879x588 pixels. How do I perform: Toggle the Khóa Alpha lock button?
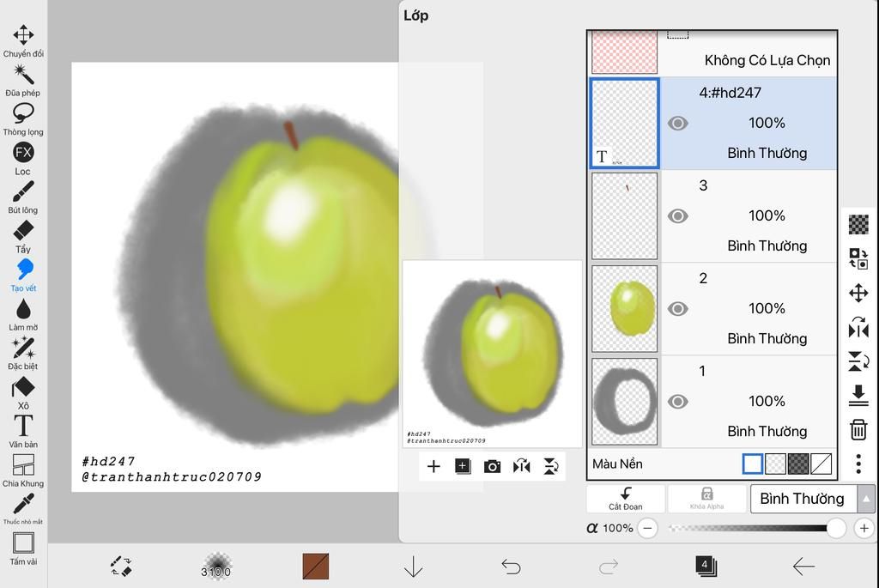(707, 499)
